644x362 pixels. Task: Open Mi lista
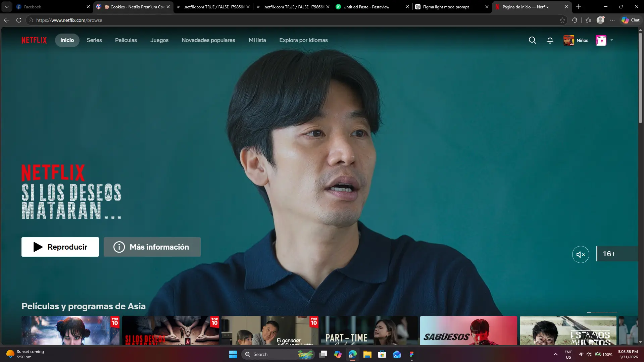point(257,40)
